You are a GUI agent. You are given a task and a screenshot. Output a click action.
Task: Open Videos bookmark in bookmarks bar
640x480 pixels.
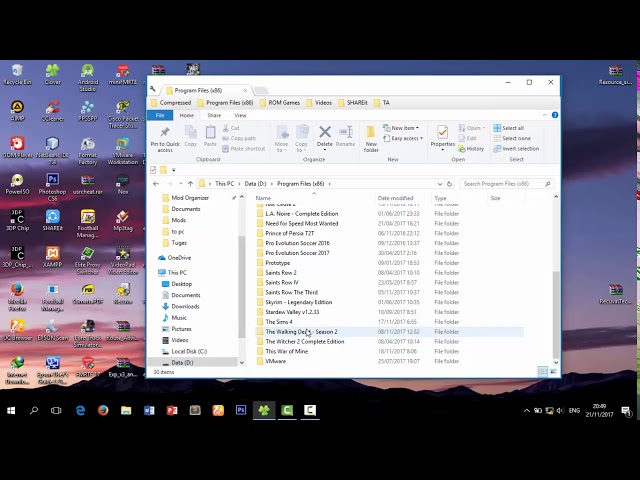319,102
